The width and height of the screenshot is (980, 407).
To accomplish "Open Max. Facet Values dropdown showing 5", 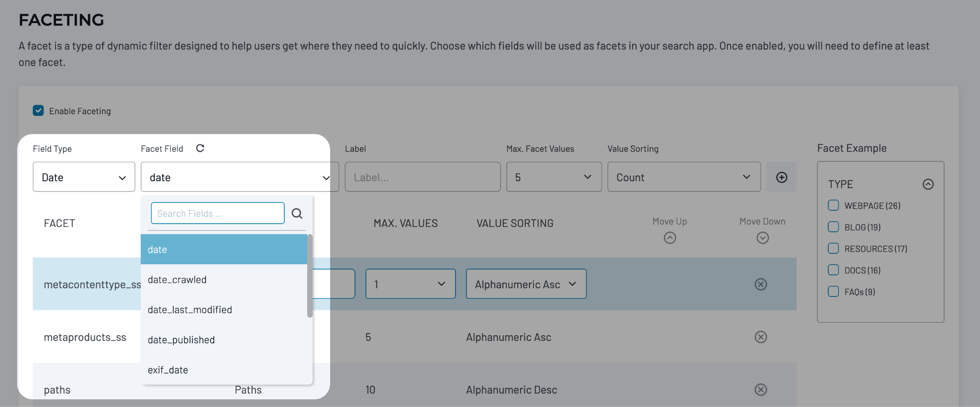I will (x=554, y=177).
